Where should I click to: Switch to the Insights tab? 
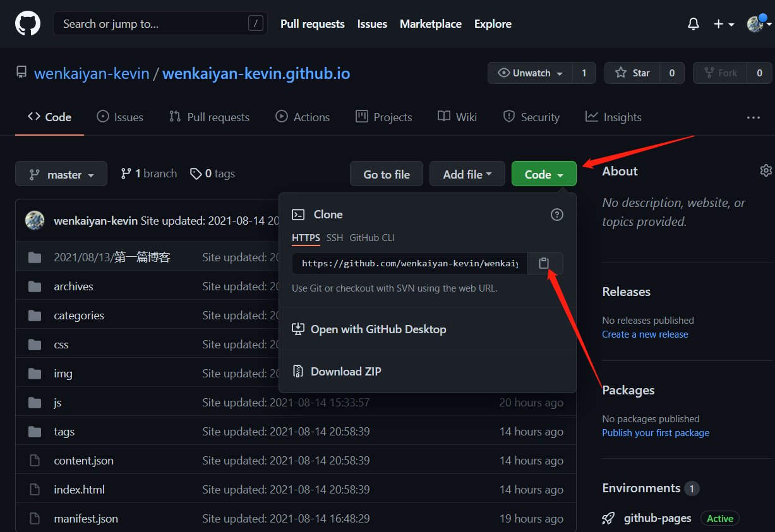point(613,117)
